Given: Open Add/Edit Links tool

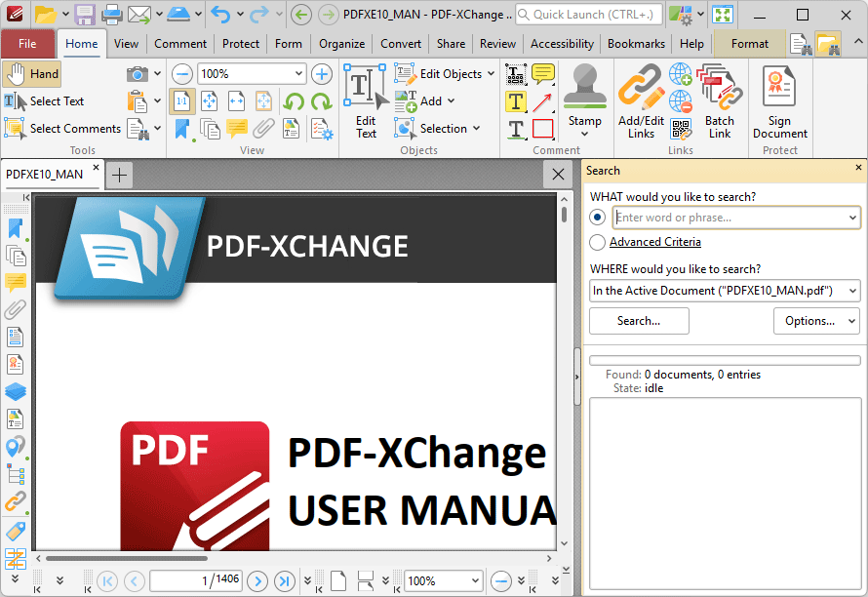Looking at the screenshot, I should pyautogui.click(x=641, y=100).
